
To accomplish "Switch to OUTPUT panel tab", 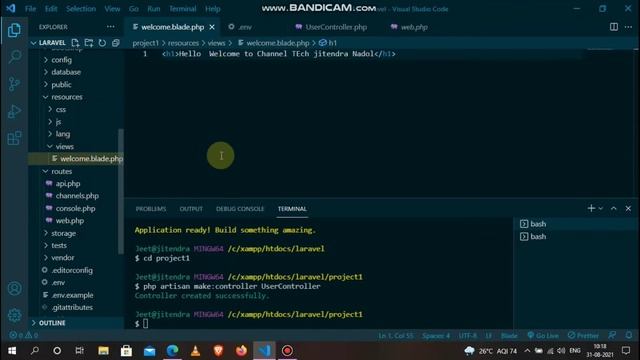I will click(191, 209).
